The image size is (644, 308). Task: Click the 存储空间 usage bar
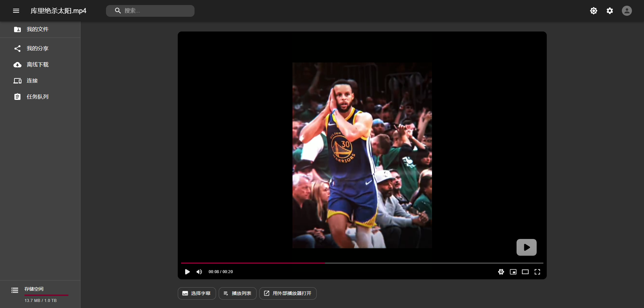46,295
